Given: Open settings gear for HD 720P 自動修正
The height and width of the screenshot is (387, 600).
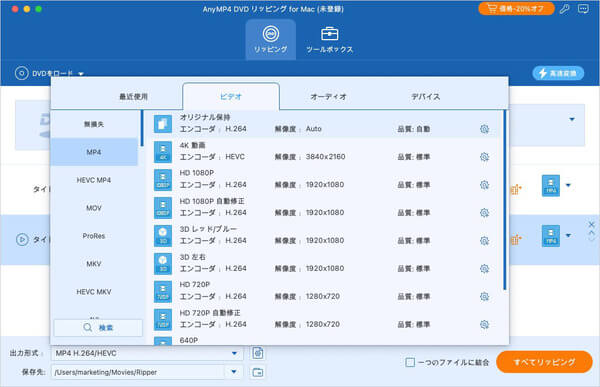Looking at the screenshot, I should tap(484, 325).
